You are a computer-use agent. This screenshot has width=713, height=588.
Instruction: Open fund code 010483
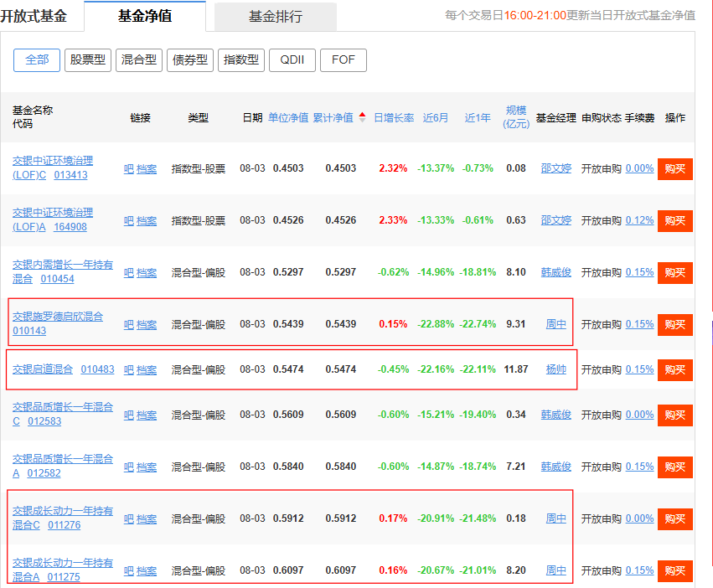98,369
